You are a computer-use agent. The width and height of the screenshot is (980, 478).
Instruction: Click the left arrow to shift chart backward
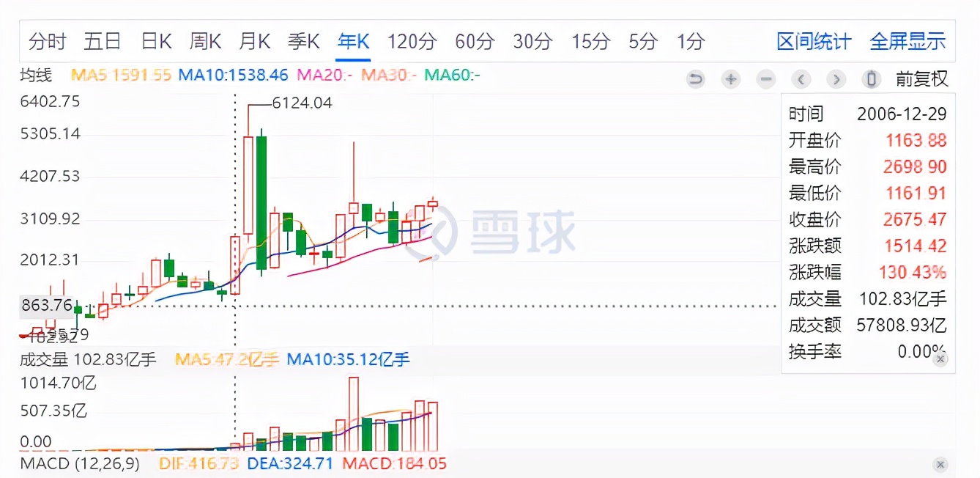coord(801,78)
